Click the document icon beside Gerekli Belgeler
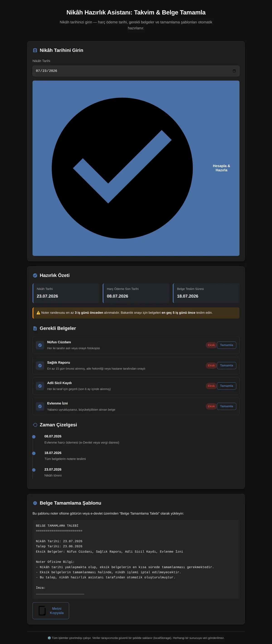Screen dimensions: 272x644 [35, 328]
